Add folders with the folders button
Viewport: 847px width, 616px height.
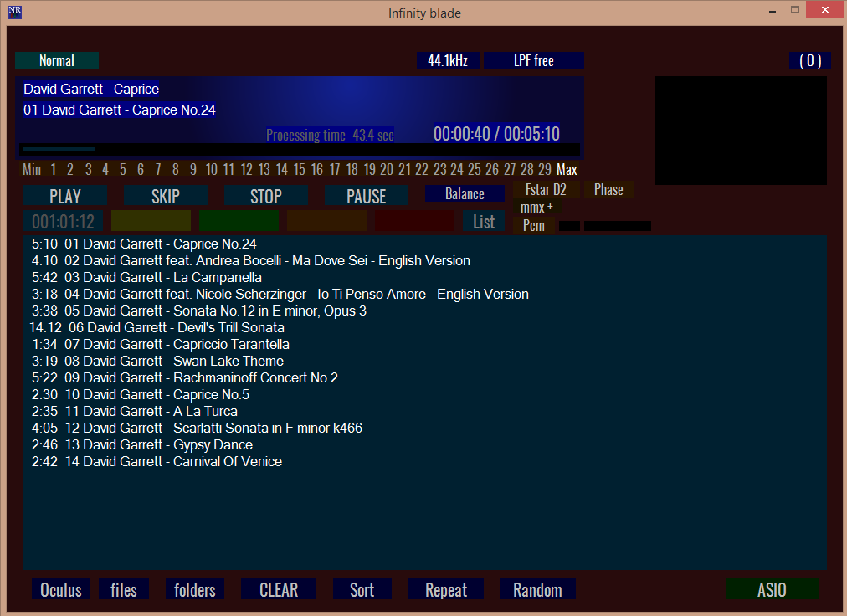tap(194, 589)
